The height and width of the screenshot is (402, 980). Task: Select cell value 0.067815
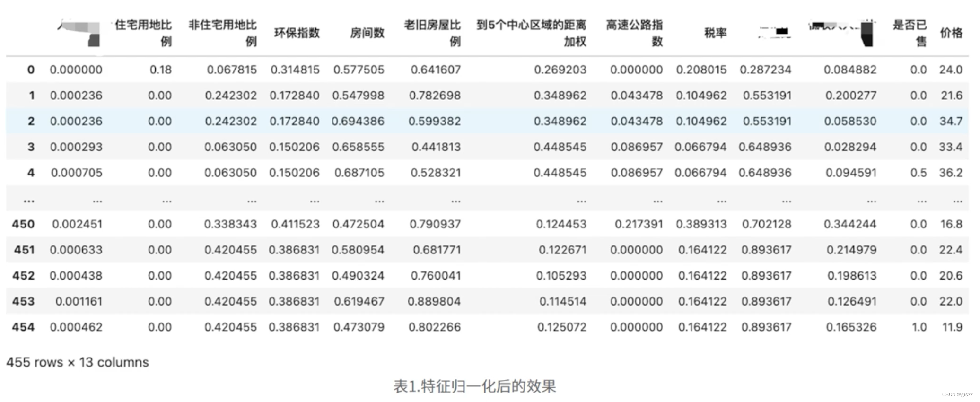coord(232,70)
